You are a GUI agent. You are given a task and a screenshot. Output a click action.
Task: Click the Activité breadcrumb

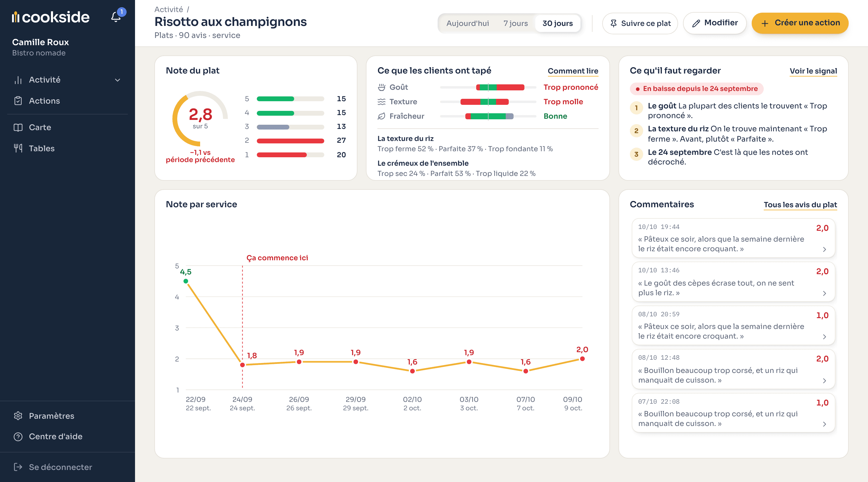(169, 9)
